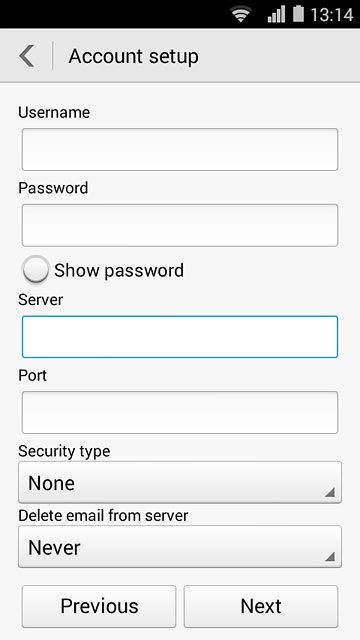Select the Port input field

pyautogui.click(x=180, y=413)
